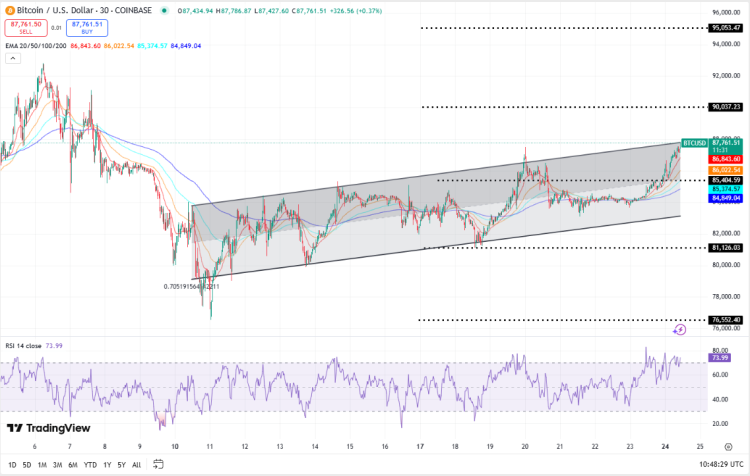
Task: Select the 1D time range
Action: click(x=12, y=465)
